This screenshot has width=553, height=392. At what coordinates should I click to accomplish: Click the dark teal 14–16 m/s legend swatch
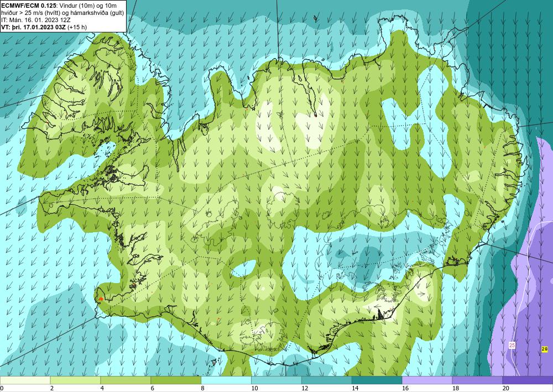[x=377, y=380]
